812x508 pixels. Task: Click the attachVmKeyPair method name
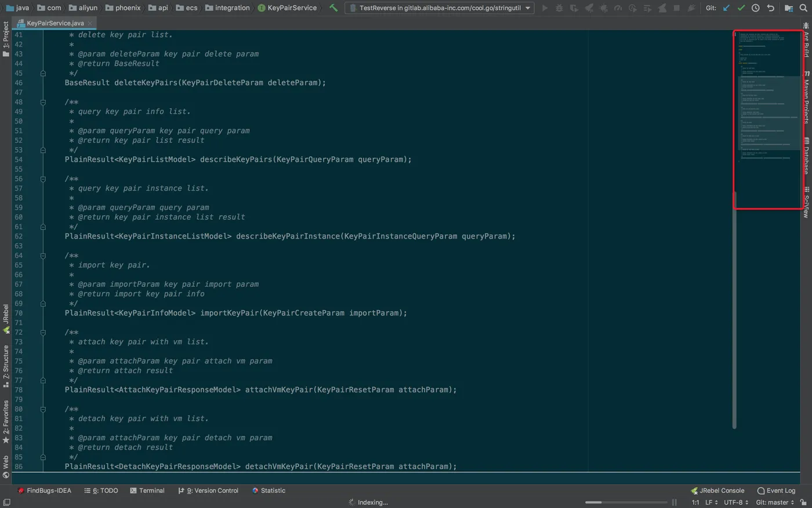point(279,390)
